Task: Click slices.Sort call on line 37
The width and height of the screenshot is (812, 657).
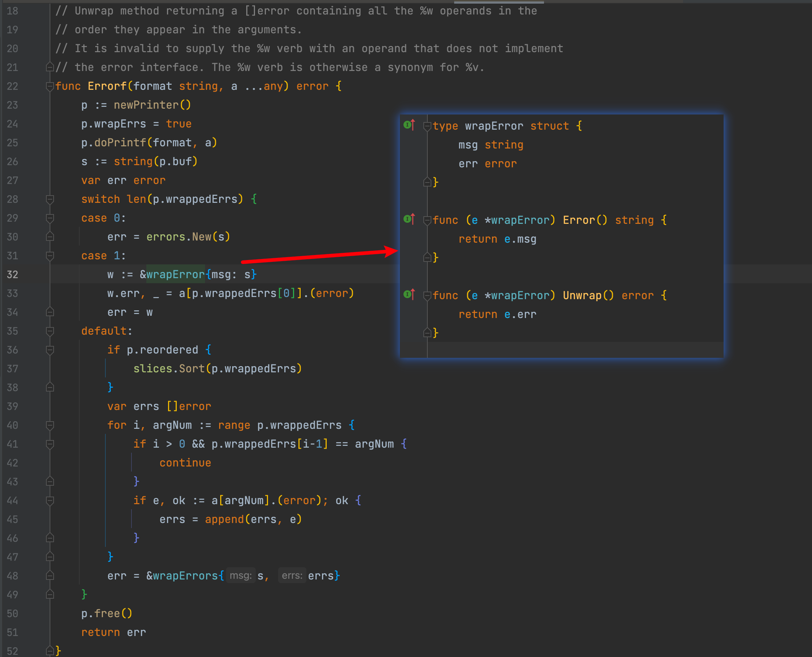Action: [x=218, y=369]
